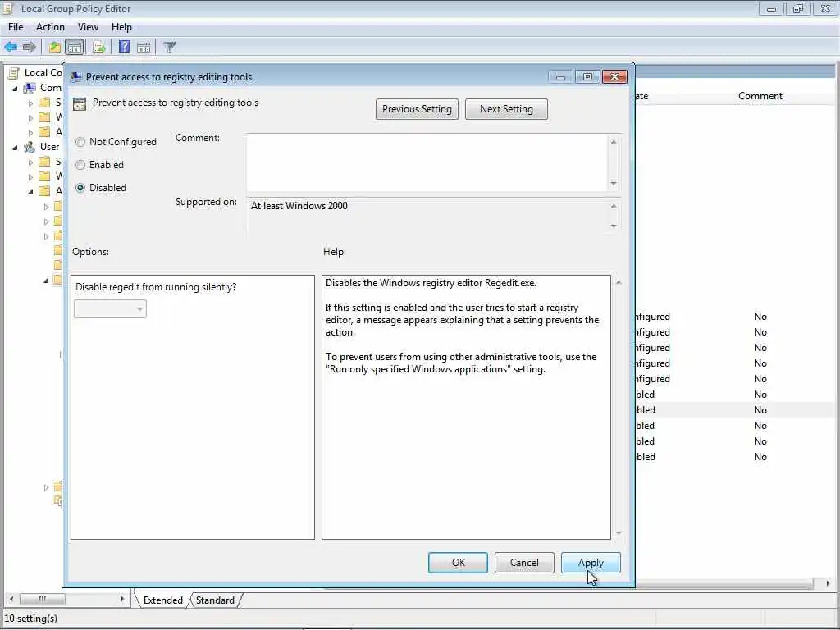Toggle Show/Hide Console Tree toolbar icon
This screenshot has width=840, height=630.
tap(75, 47)
